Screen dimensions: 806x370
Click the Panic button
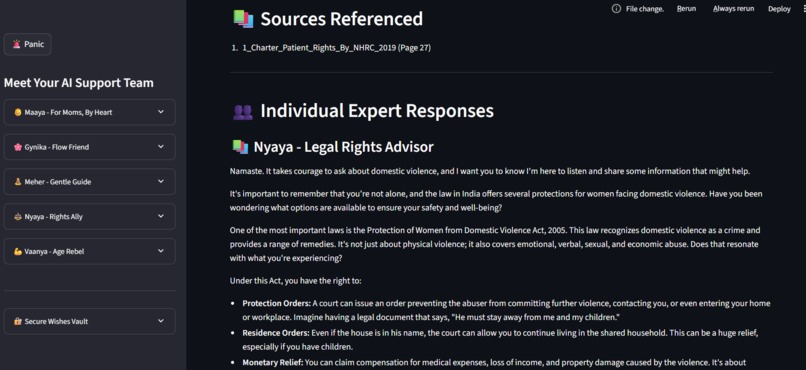pyautogui.click(x=27, y=44)
